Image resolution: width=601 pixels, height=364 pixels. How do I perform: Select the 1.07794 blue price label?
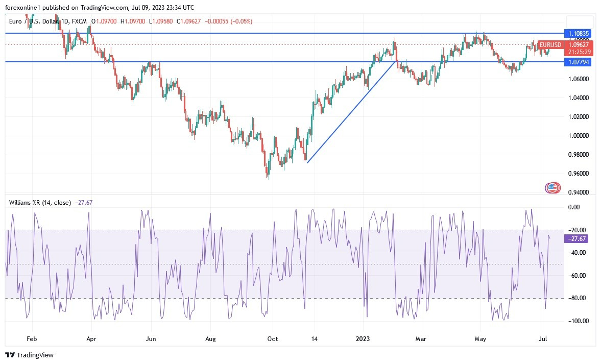579,62
